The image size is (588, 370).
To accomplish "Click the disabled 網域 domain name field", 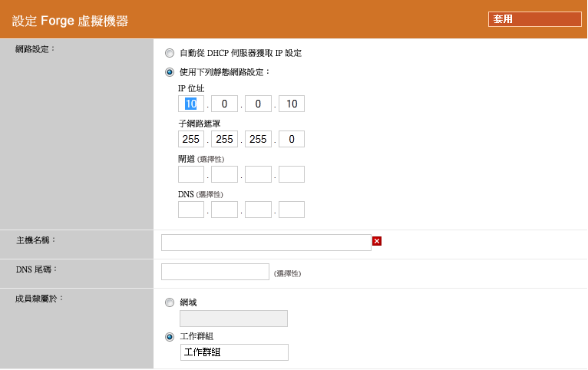I will click(x=233, y=319).
